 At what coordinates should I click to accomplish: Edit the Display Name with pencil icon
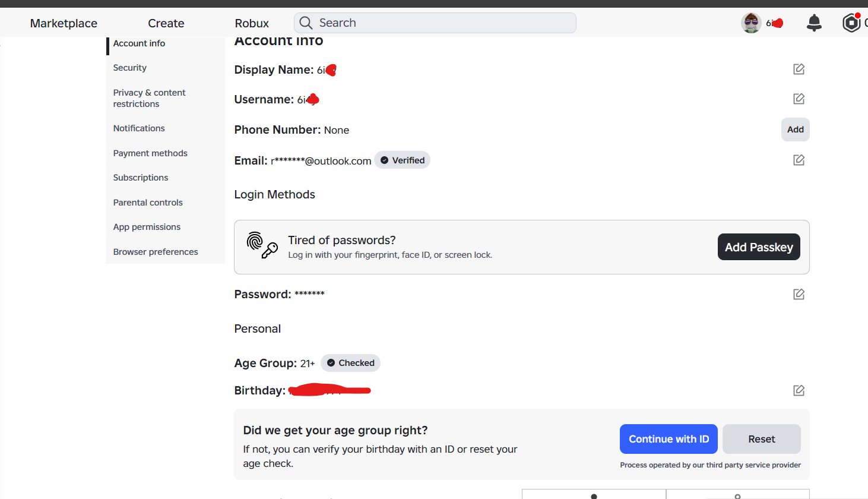(799, 70)
